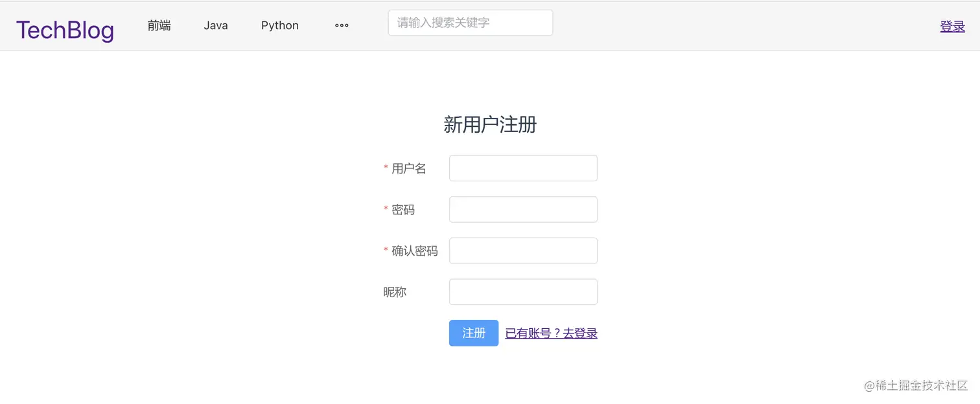
Task: Click the 用户名 field label
Action: coord(408,168)
